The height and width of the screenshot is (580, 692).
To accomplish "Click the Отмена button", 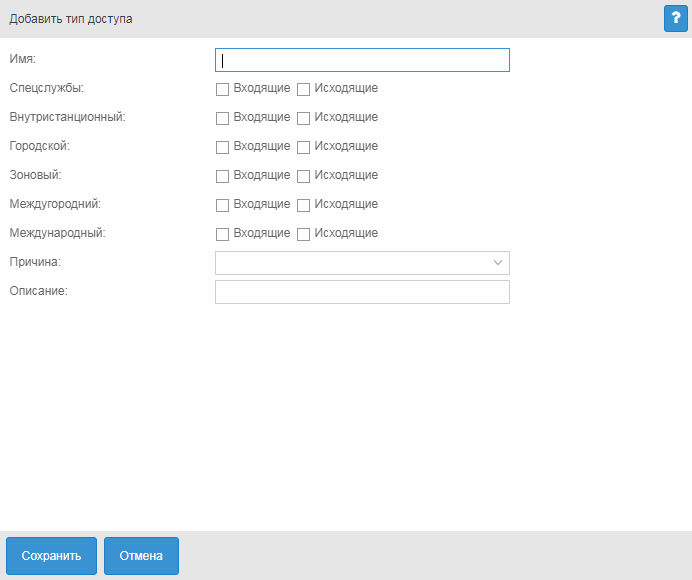I will pyautogui.click(x=141, y=556).
